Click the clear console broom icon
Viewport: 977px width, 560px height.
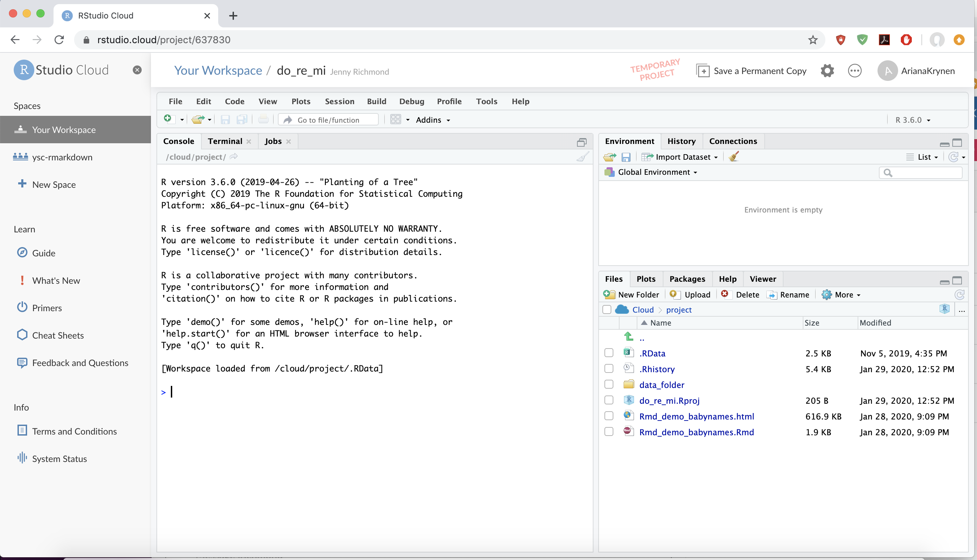pyautogui.click(x=582, y=157)
